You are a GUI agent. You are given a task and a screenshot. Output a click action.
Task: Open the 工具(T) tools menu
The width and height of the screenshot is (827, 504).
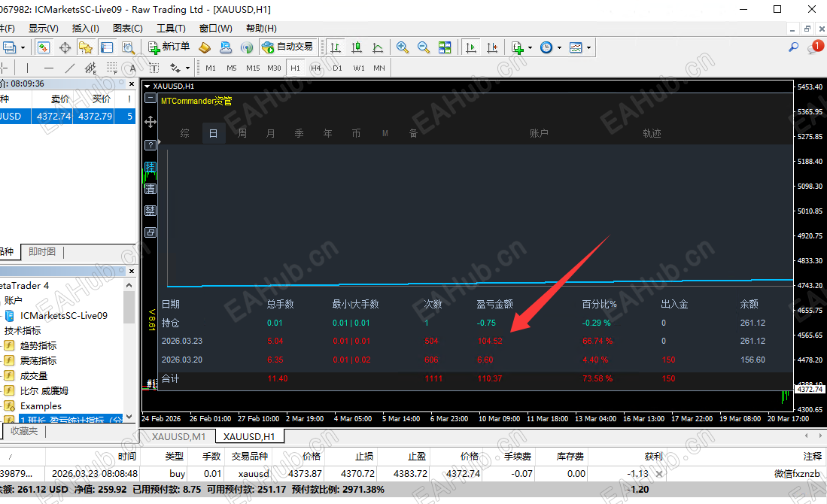coord(171,29)
